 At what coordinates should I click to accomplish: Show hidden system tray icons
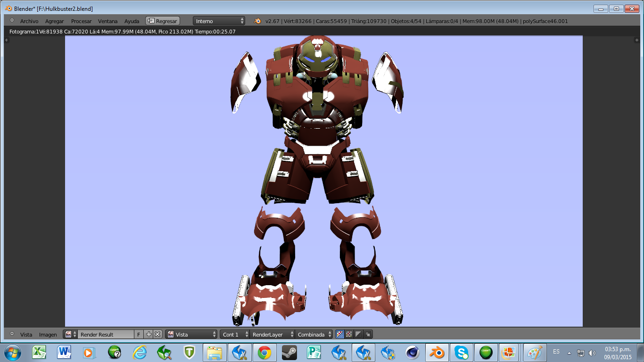click(569, 353)
